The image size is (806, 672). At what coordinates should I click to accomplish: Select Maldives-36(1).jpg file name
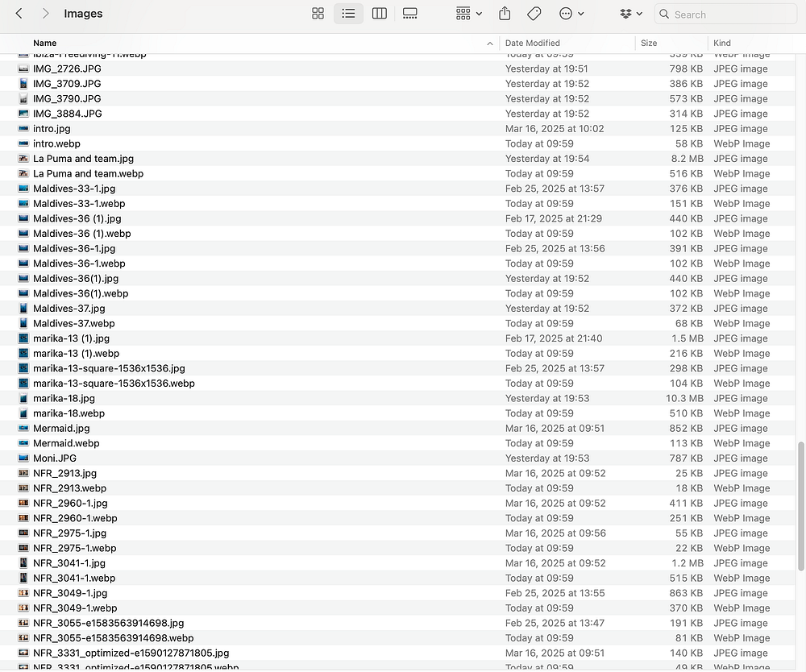click(76, 279)
